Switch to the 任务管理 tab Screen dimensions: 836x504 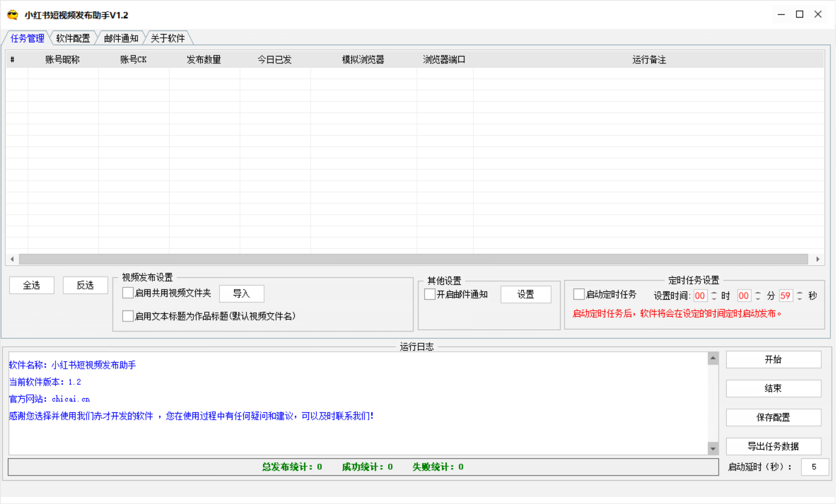(x=27, y=38)
